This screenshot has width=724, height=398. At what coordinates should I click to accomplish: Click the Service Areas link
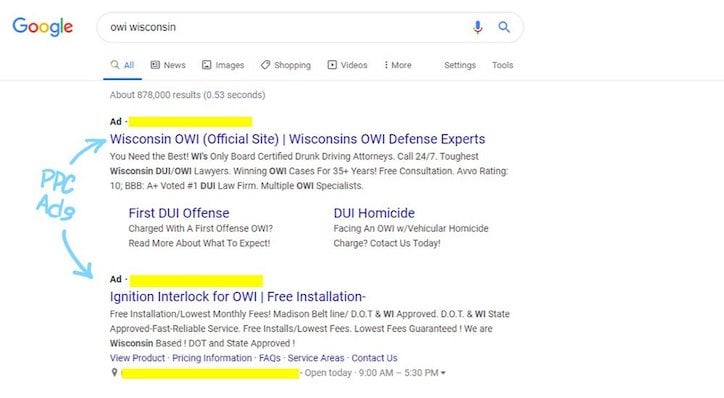click(316, 358)
